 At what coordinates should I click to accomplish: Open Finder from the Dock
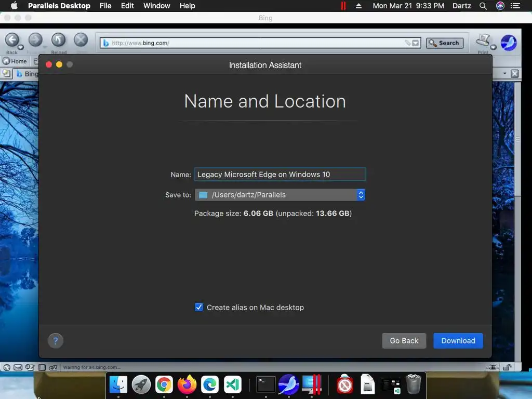point(118,384)
